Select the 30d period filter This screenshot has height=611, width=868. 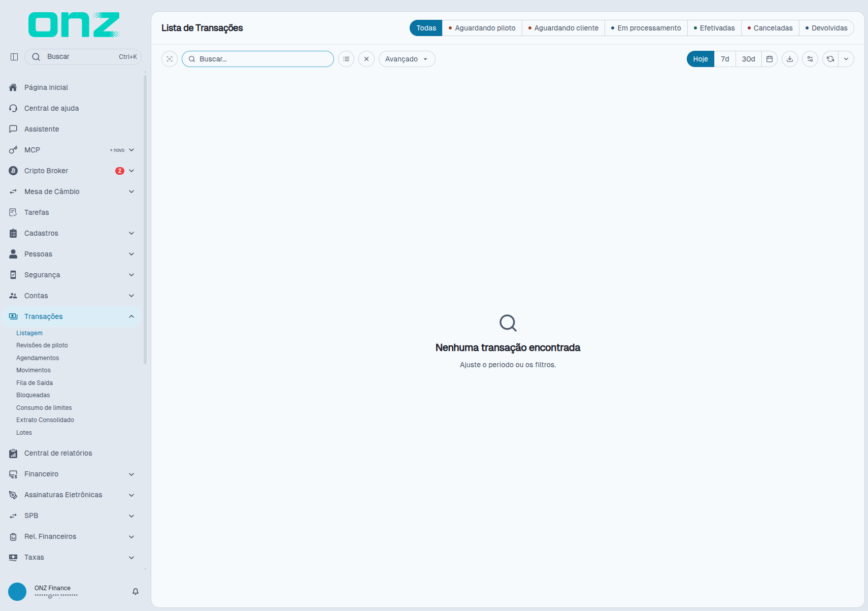[748, 59]
